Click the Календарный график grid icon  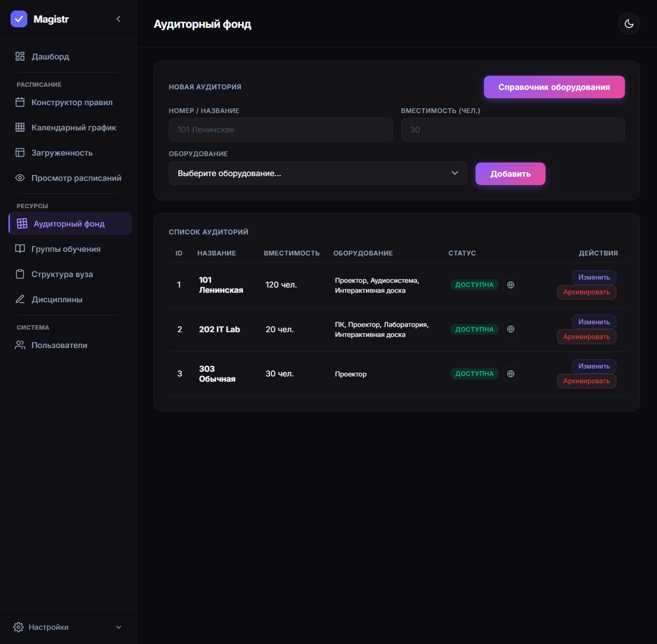click(x=20, y=127)
